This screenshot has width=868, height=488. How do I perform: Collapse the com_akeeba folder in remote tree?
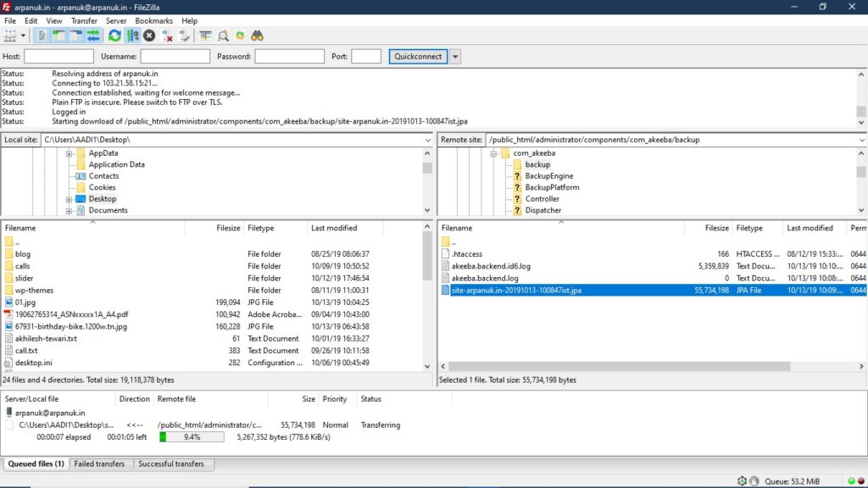pyautogui.click(x=493, y=154)
